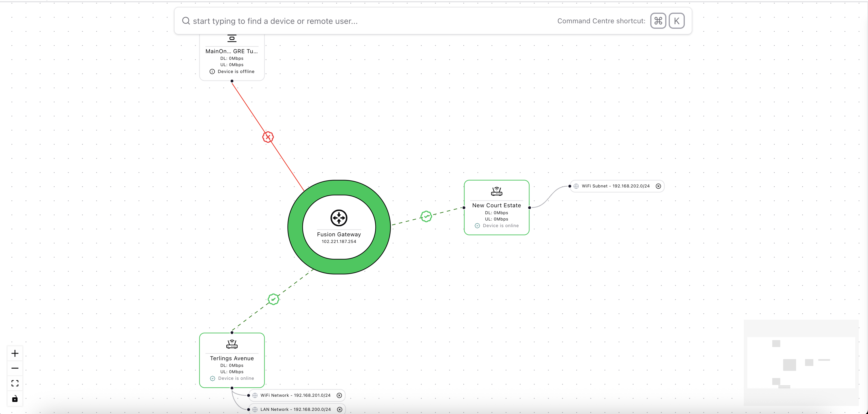The width and height of the screenshot is (868, 414).
Task: Remove WiFi Subnet 192.168.202.0/24 chip
Action: point(658,186)
